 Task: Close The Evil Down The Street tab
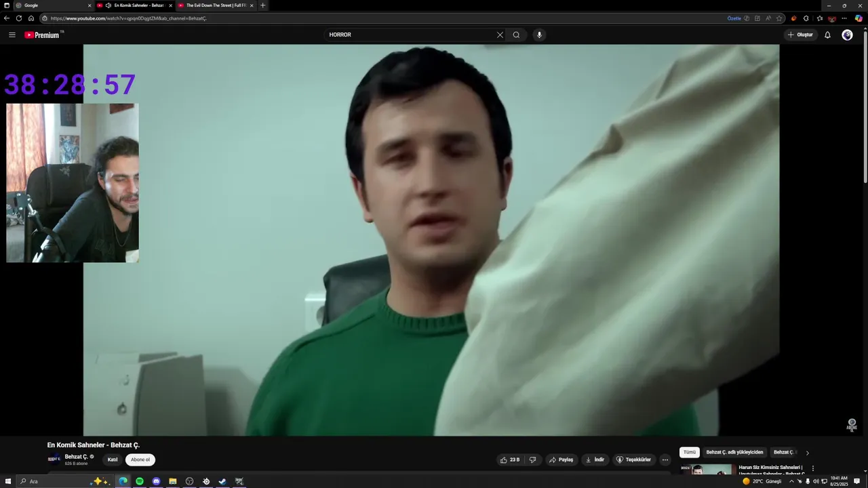click(252, 5)
